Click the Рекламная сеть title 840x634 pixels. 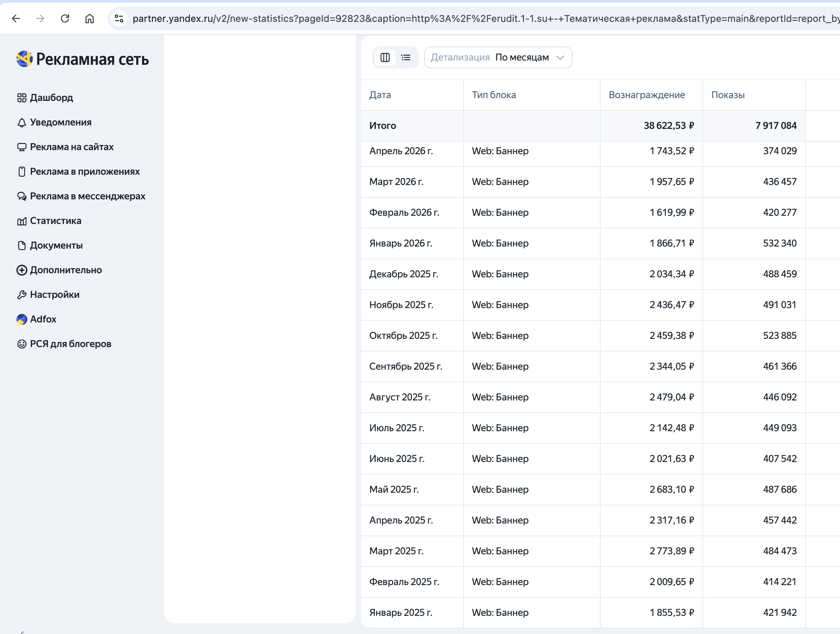pyautogui.click(x=92, y=59)
